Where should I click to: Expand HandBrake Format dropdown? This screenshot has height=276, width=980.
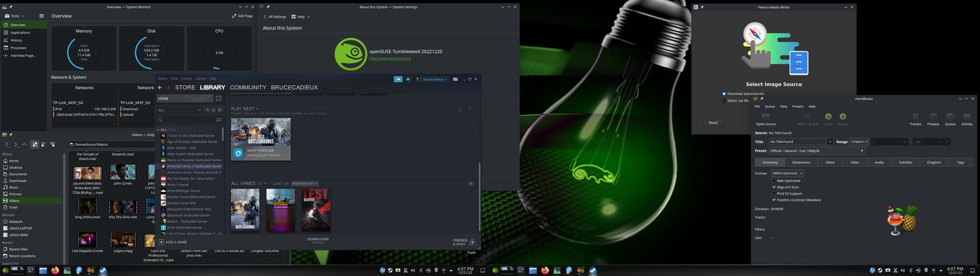coord(787,173)
